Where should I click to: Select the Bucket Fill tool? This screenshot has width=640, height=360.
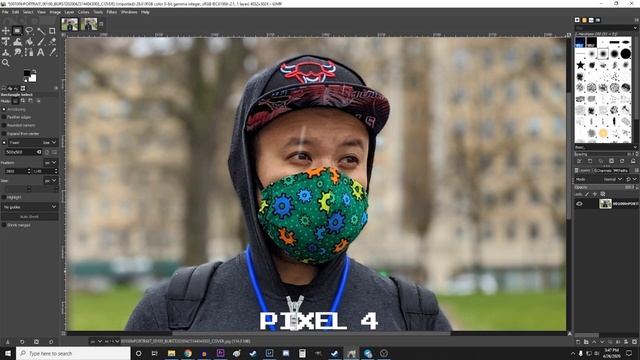29,42
